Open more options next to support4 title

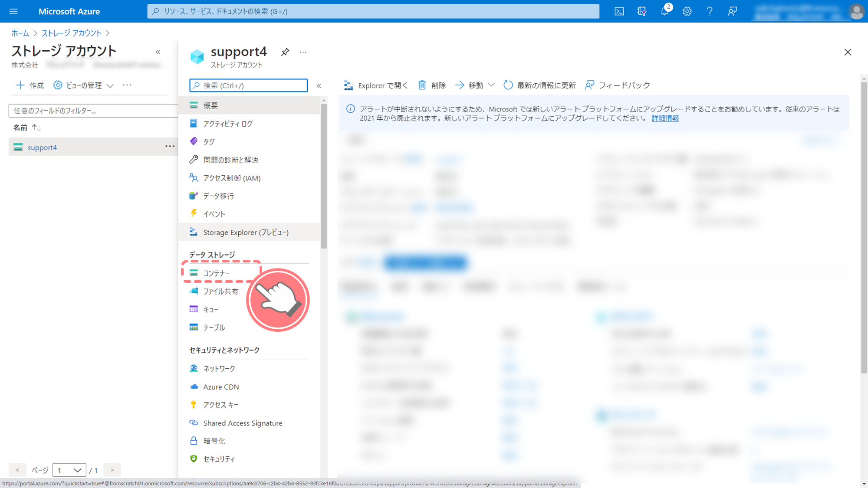click(303, 52)
